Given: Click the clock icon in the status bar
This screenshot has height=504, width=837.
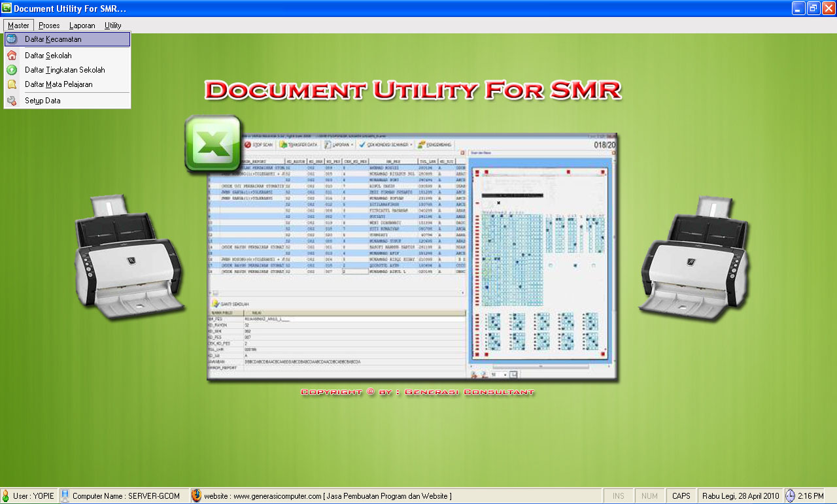Looking at the screenshot, I should click(x=790, y=496).
